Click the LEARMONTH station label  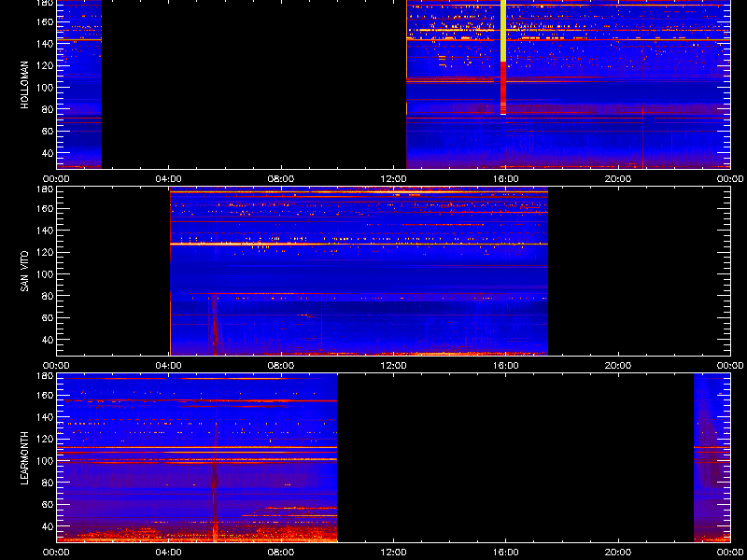24,458
